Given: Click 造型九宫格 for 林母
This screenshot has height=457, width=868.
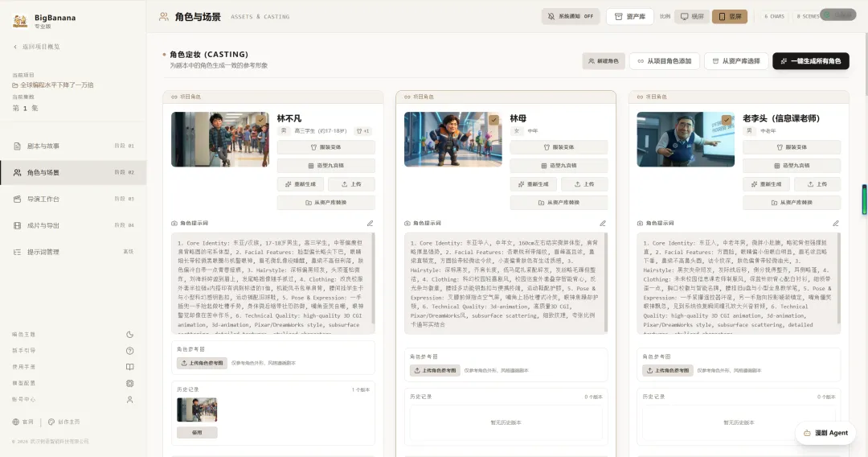Looking at the screenshot, I should pos(559,166).
